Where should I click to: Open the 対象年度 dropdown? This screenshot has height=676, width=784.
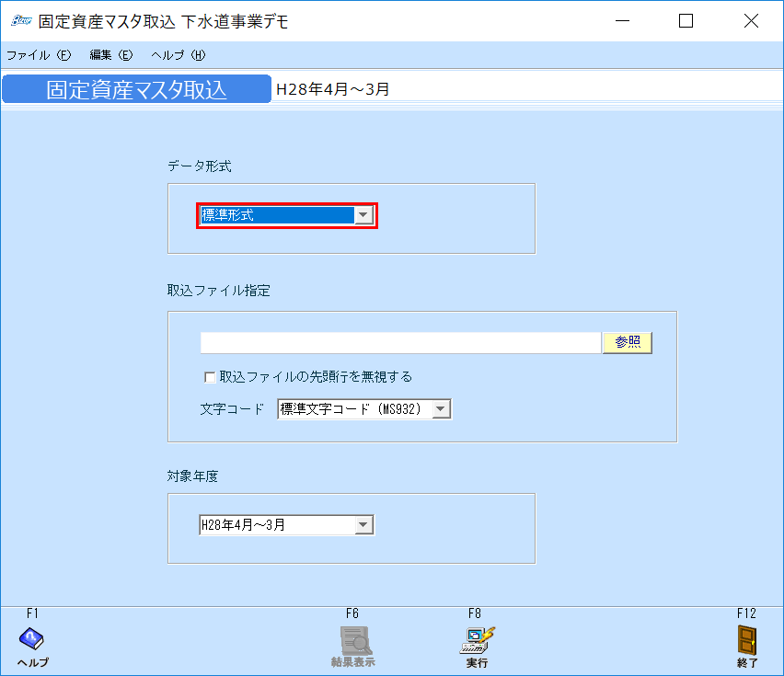coord(276,524)
